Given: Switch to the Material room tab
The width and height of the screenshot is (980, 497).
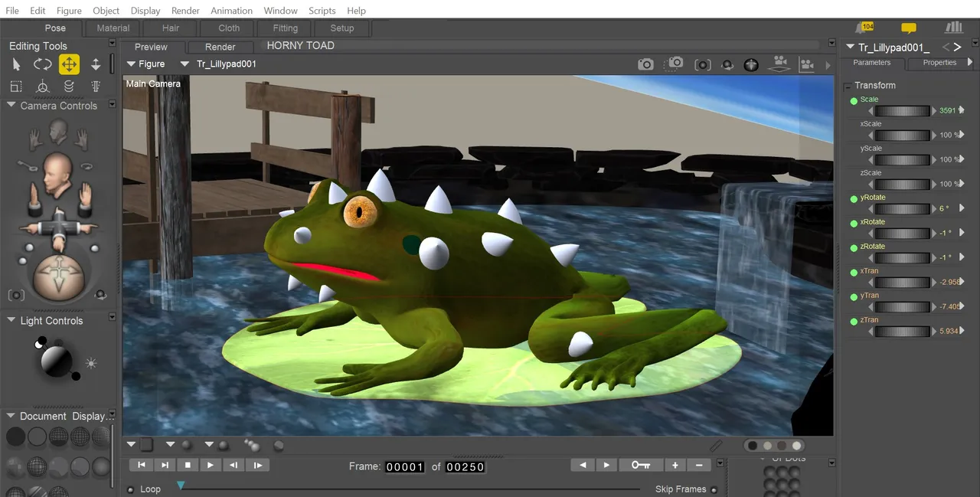Looking at the screenshot, I should [113, 28].
